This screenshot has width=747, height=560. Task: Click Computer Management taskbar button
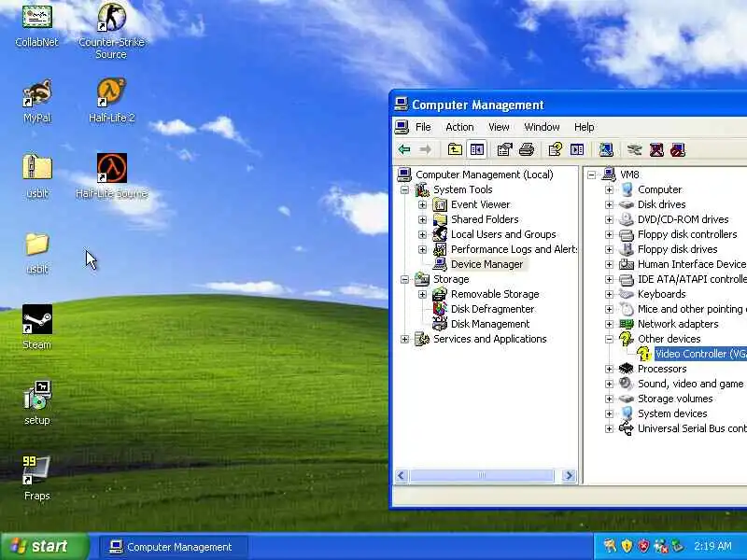point(174,547)
